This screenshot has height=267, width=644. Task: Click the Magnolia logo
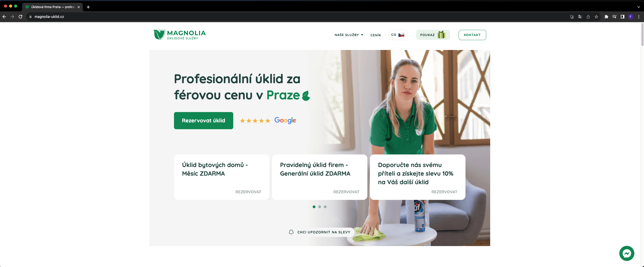[x=180, y=35]
